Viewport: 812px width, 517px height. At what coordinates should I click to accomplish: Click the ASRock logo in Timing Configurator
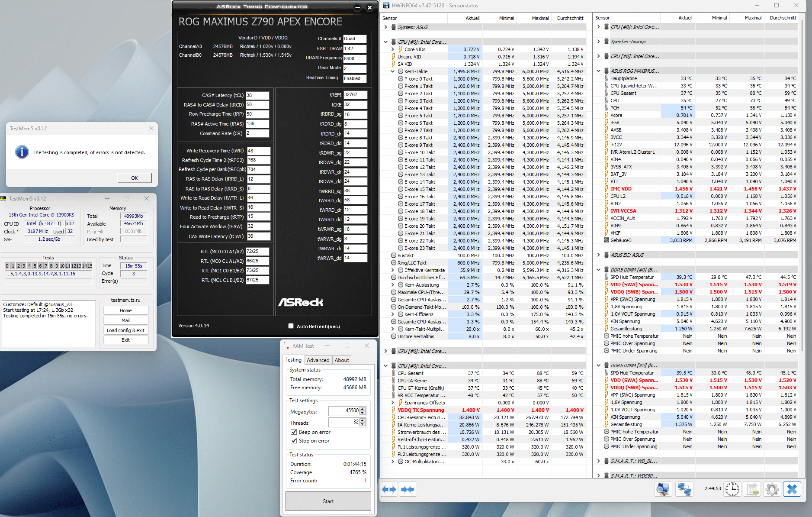coord(301,302)
